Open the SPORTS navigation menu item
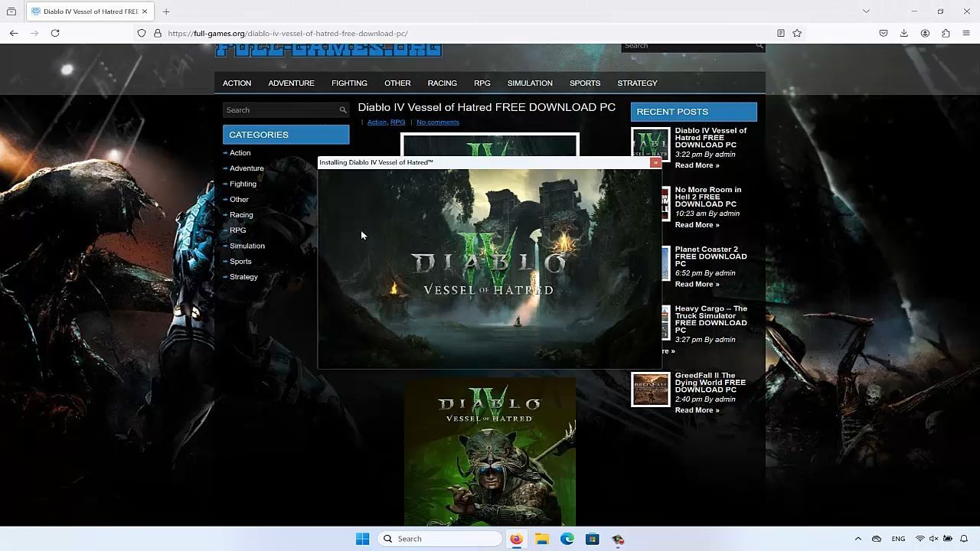The height and width of the screenshot is (551, 980). click(x=585, y=83)
